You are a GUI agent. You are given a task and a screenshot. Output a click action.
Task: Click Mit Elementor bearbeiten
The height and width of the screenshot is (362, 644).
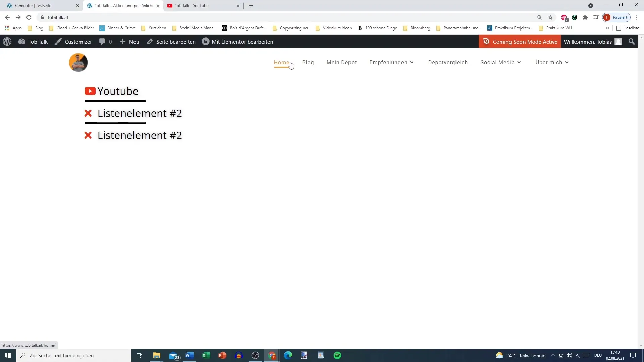point(237,42)
